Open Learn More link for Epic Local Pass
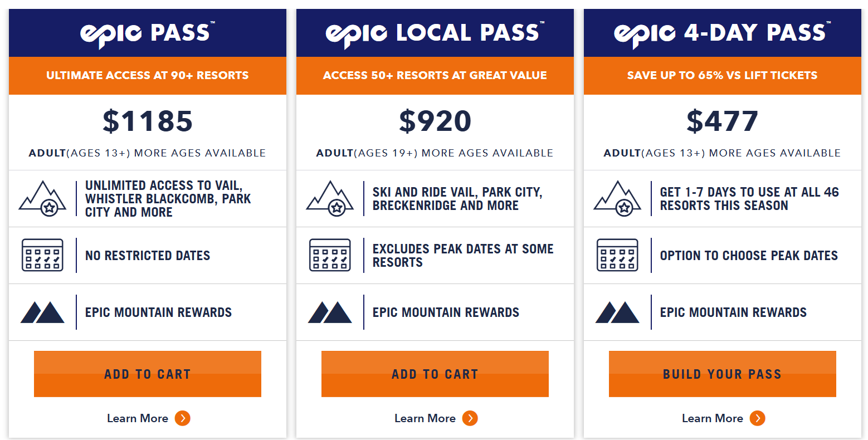The width and height of the screenshot is (868, 440). pyautogui.click(x=425, y=418)
